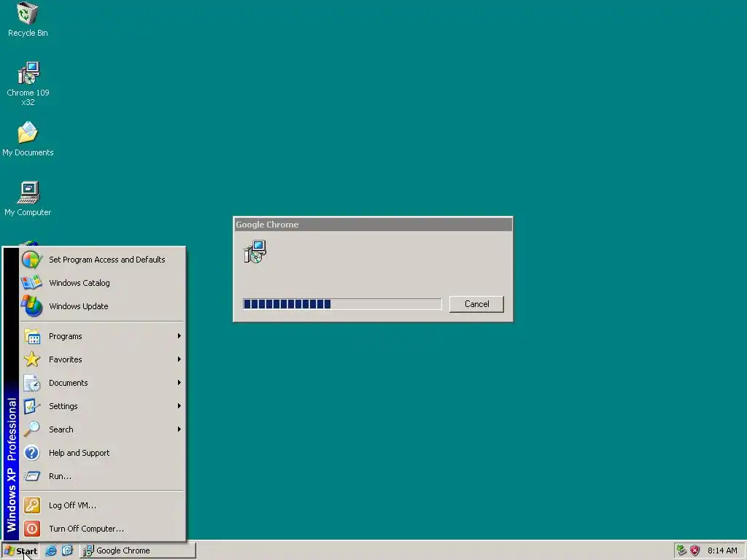Select Turn Off Computer...
The width and height of the screenshot is (747, 560).
point(102,529)
